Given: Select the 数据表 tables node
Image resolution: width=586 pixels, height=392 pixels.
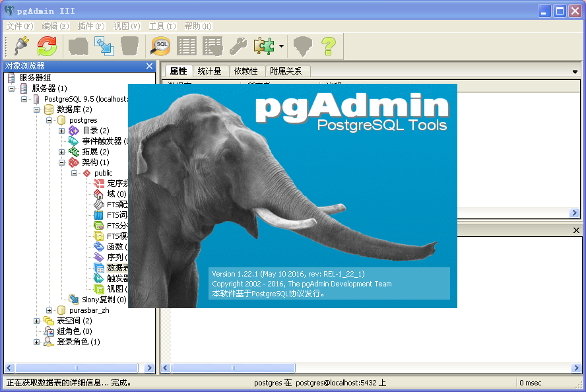Looking at the screenshot, I should [x=117, y=268].
